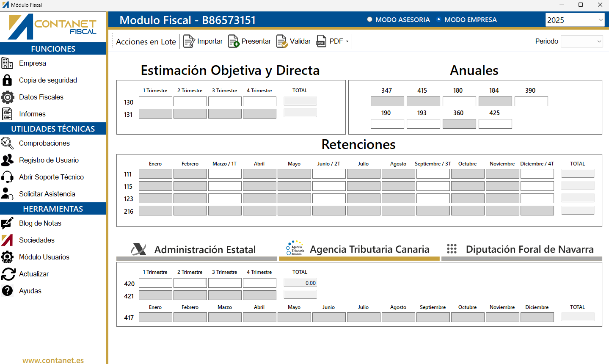This screenshot has height=364, width=609.
Task: Click the annual 193 field
Action: tap(423, 124)
